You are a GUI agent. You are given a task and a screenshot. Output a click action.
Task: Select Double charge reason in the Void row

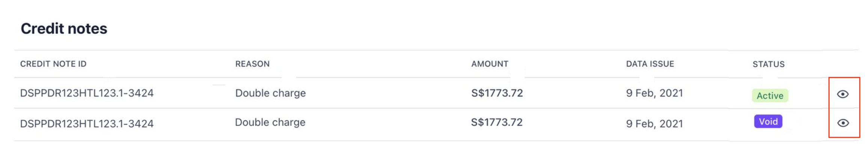[x=270, y=122]
